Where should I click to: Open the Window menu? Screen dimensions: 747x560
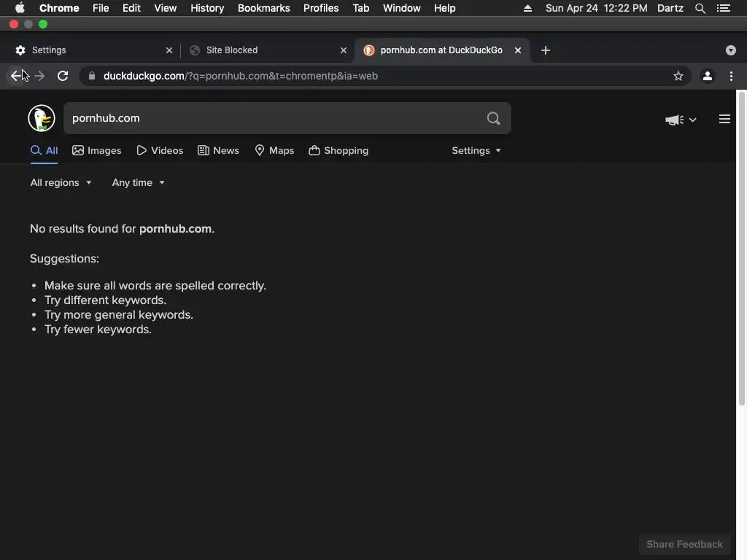(x=402, y=8)
